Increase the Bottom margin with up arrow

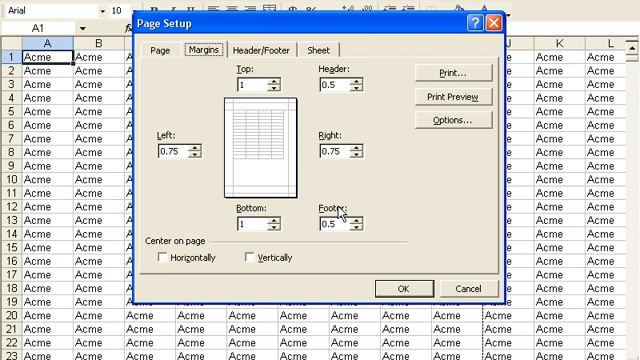point(274,221)
